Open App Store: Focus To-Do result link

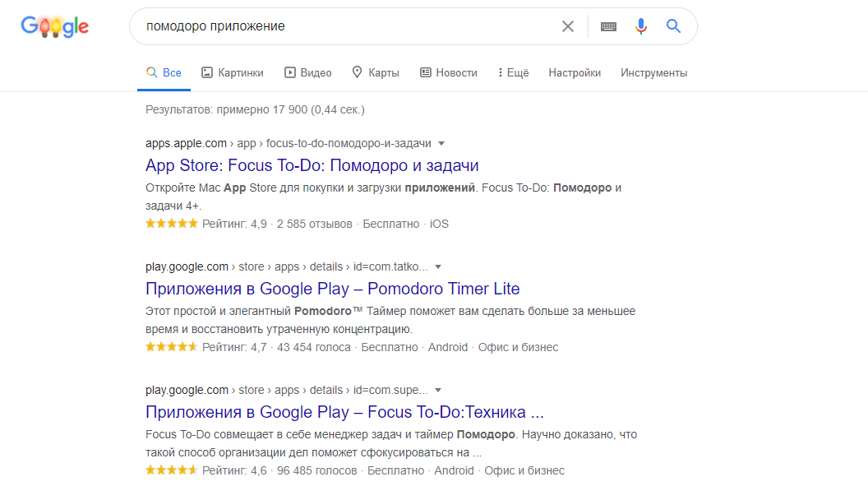pos(312,165)
